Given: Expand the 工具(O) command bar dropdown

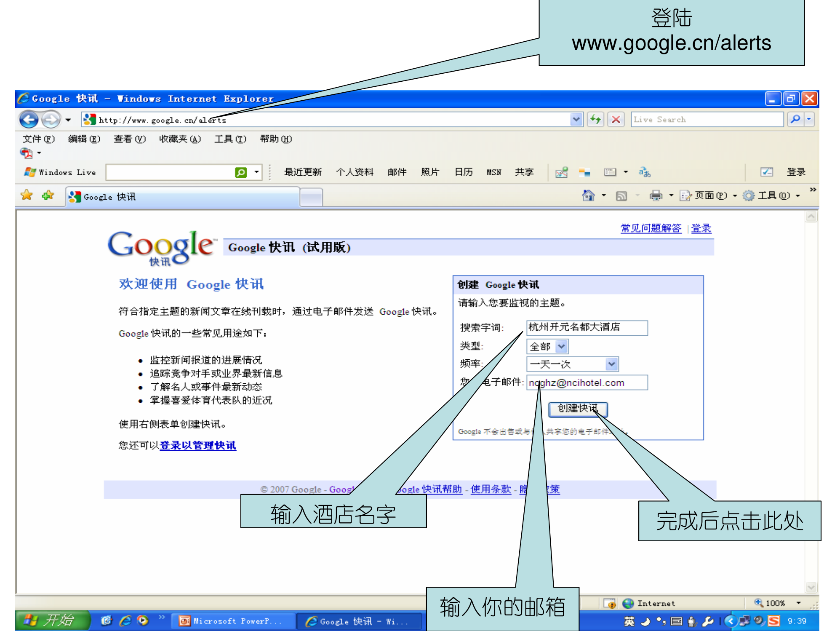Looking at the screenshot, I should click(798, 196).
